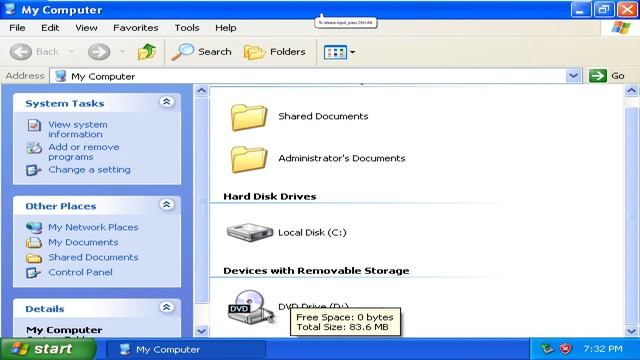
Task: Open the Search toolbar button
Action: coord(201,52)
